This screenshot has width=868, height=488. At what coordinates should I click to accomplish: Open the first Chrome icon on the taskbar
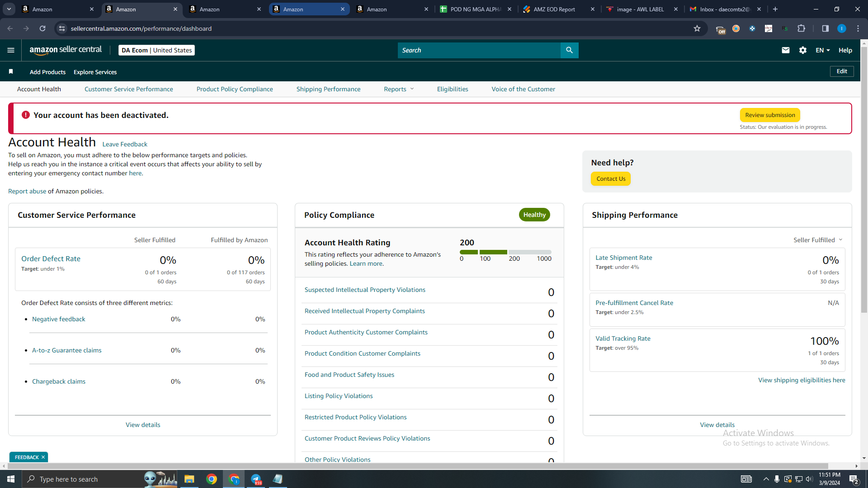point(212,479)
